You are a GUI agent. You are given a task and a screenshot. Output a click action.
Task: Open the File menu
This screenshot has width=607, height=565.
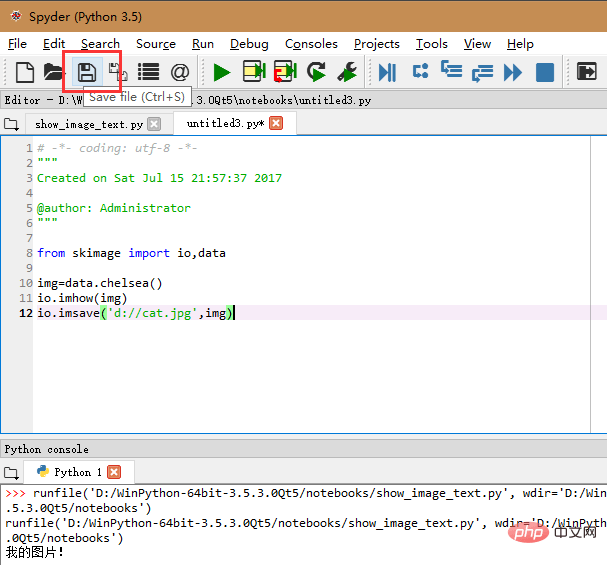[x=17, y=44]
